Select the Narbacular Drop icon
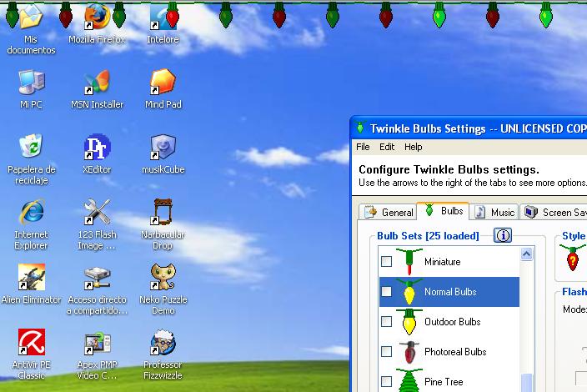Image resolution: width=587 pixels, height=392 pixels. tap(163, 212)
